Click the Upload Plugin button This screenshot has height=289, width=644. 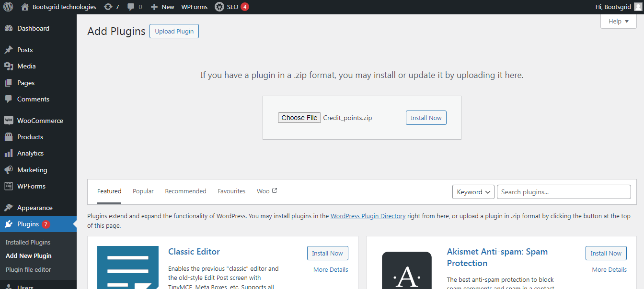[174, 31]
